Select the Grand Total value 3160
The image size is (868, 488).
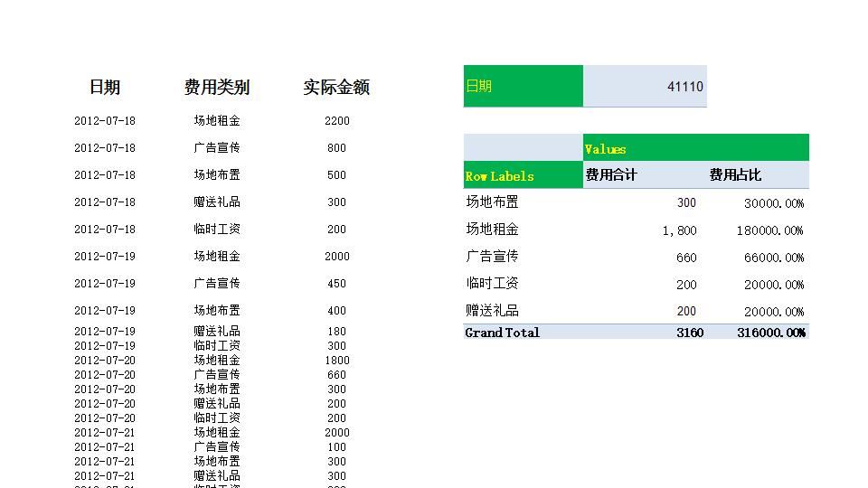pos(690,333)
